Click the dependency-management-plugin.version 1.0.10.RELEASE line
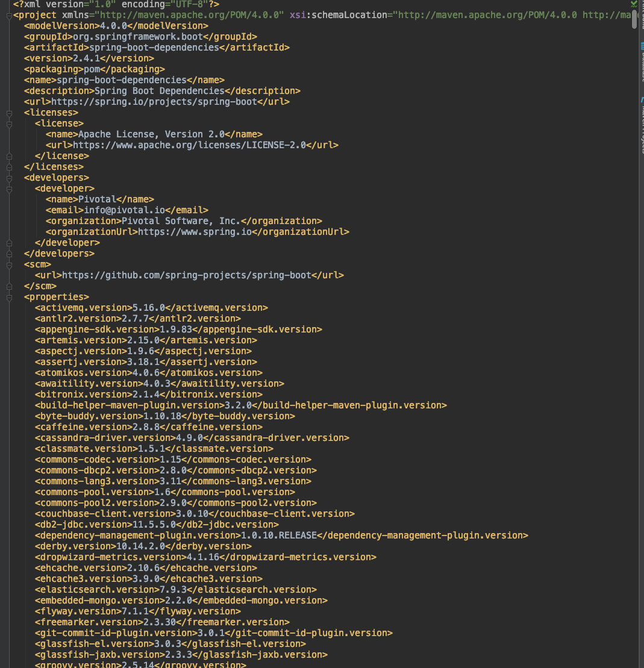Screen dimensions: 644x668 pyautogui.click(x=282, y=536)
